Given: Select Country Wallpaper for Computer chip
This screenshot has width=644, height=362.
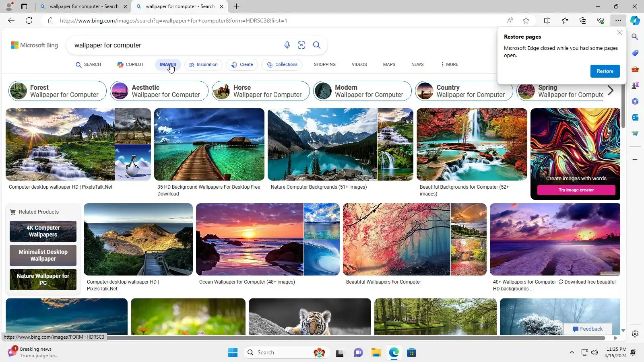Looking at the screenshot, I should pyautogui.click(x=464, y=91).
